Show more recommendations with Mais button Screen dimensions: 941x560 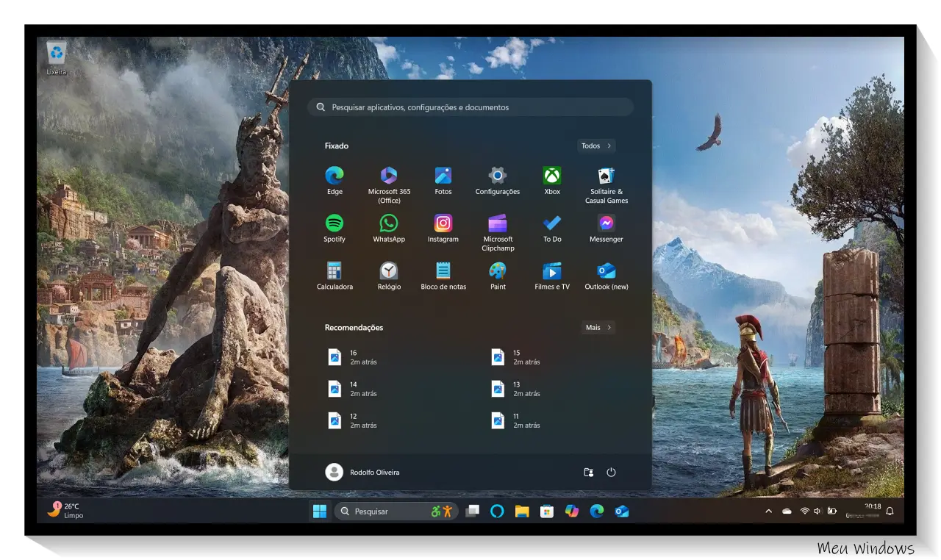[x=598, y=327]
